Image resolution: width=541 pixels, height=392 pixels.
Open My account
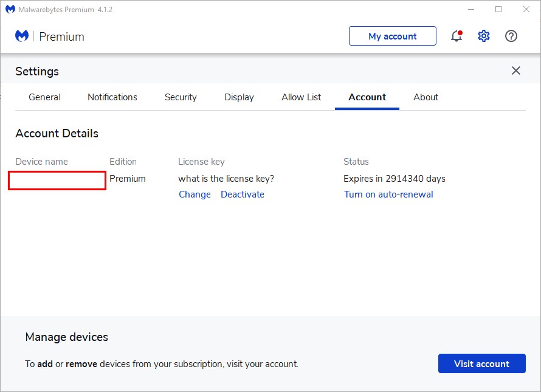click(392, 36)
